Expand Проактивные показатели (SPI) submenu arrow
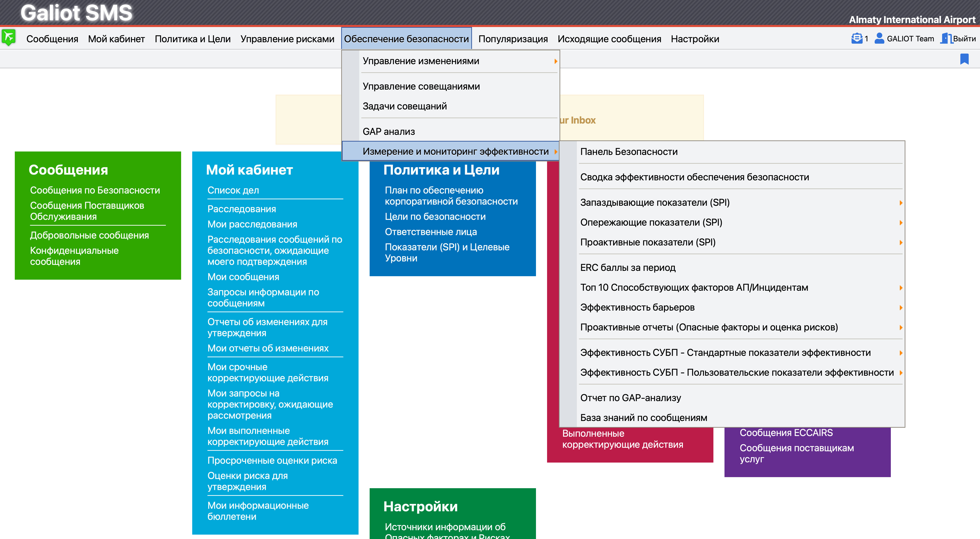The image size is (980, 539). (x=901, y=242)
